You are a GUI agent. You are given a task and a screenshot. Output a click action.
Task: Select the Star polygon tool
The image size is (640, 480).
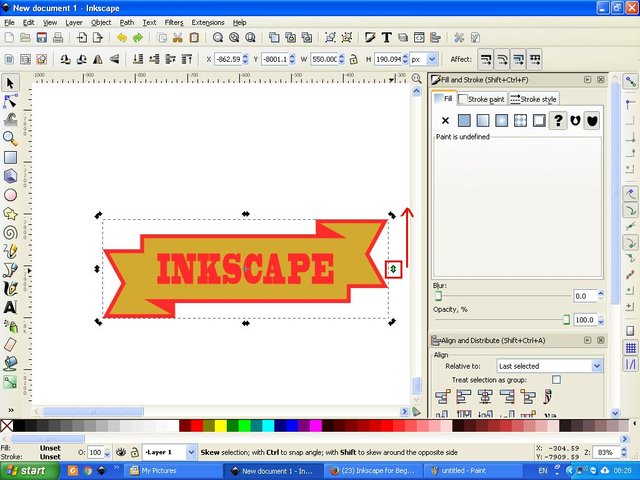(x=10, y=213)
